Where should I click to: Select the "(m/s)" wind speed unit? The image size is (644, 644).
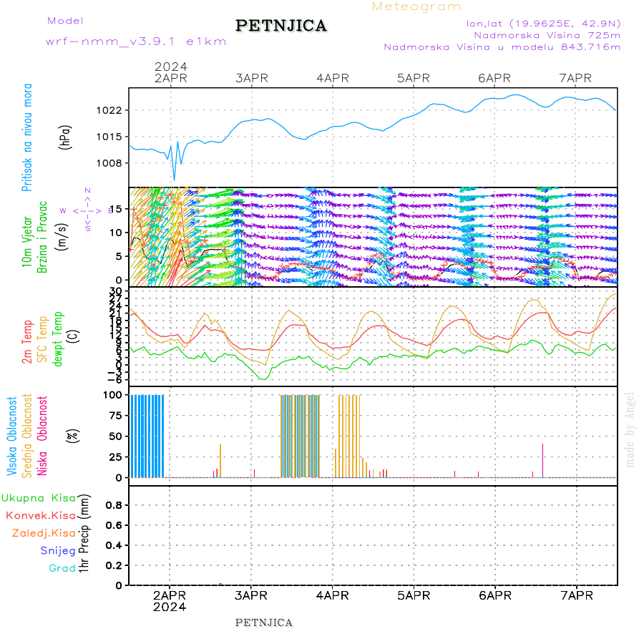click(x=62, y=238)
